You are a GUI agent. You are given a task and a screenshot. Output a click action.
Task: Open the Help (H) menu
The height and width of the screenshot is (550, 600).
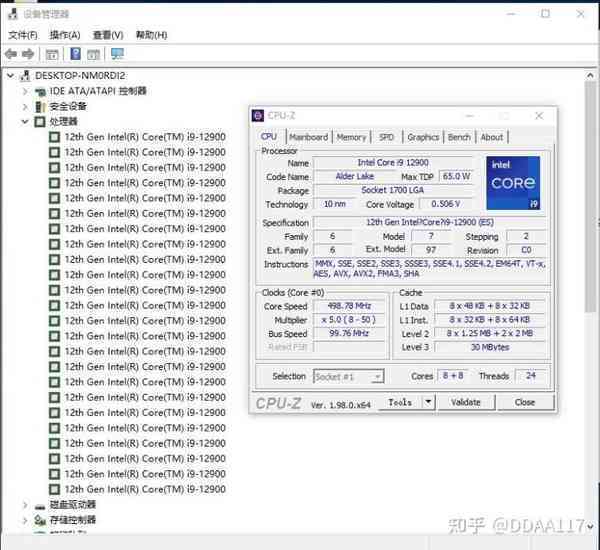pos(152,35)
